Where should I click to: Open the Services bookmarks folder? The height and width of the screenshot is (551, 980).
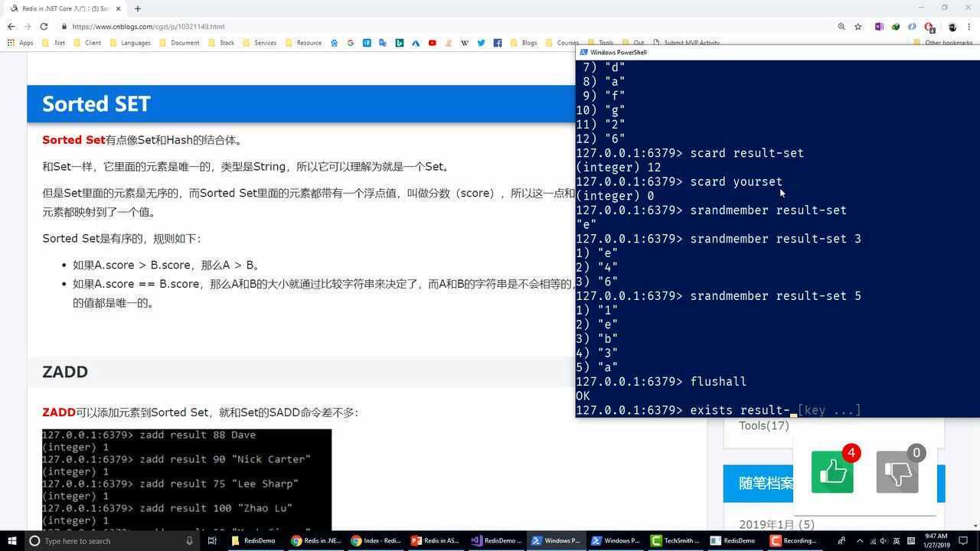coord(260,43)
